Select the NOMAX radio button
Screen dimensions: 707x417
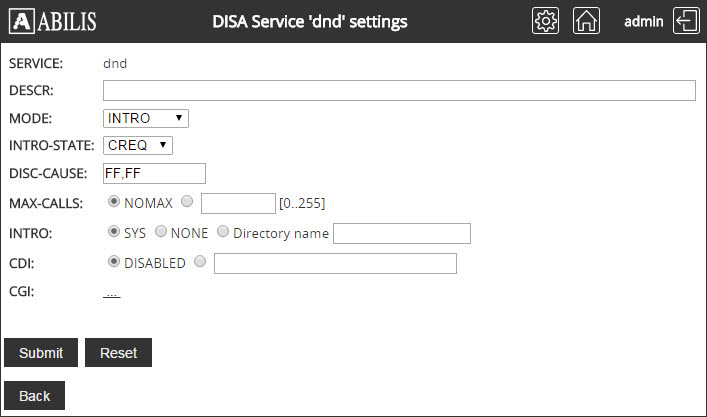(x=114, y=202)
